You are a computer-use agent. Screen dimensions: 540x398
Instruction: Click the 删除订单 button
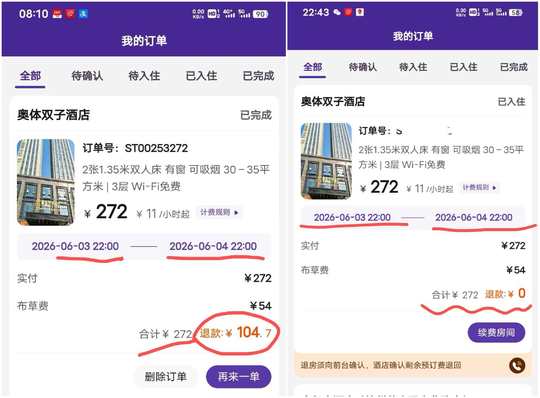pyautogui.click(x=166, y=376)
